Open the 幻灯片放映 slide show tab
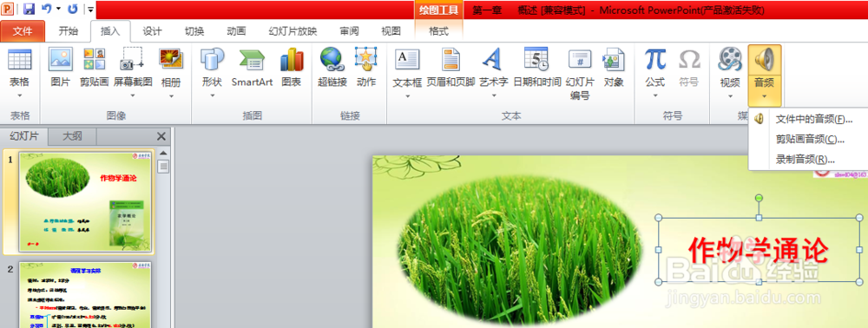This screenshot has height=328, width=868. (293, 31)
